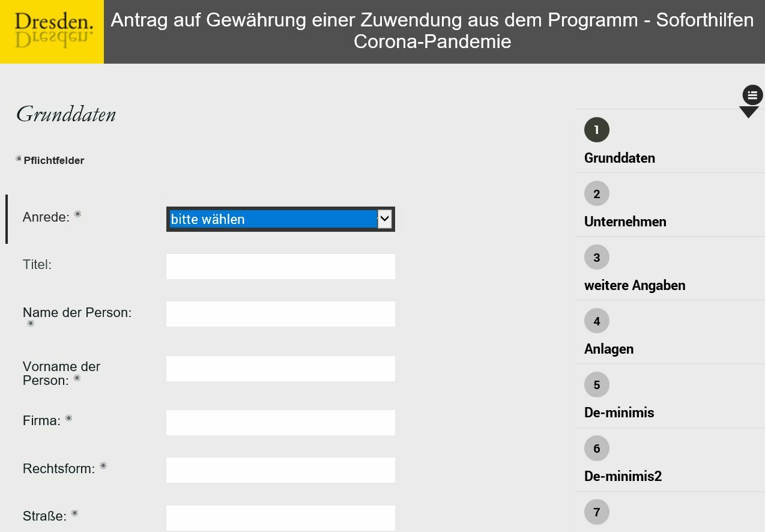
Task: Switch to the weitere Angaben section
Action: tap(635, 285)
